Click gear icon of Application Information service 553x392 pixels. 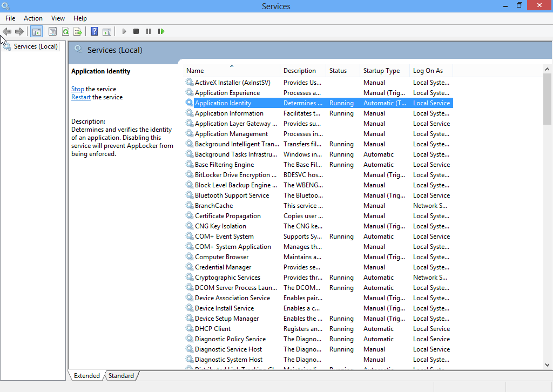click(x=190, y=113)
